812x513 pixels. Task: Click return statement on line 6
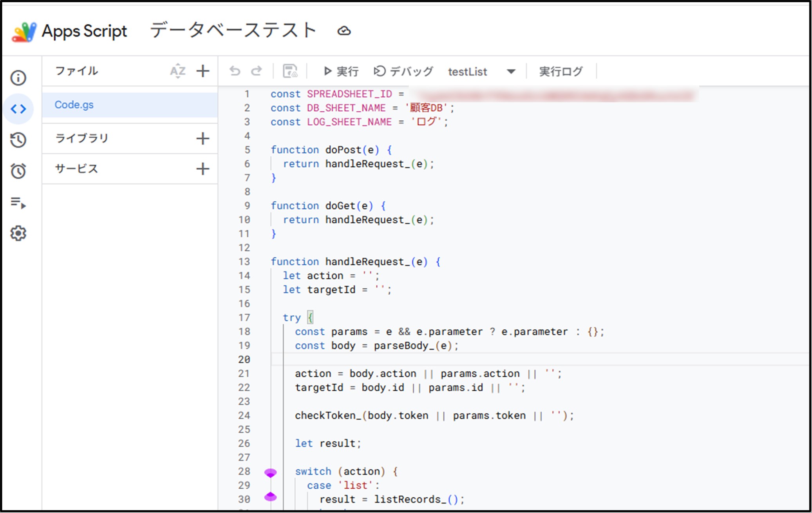[358, 164]
